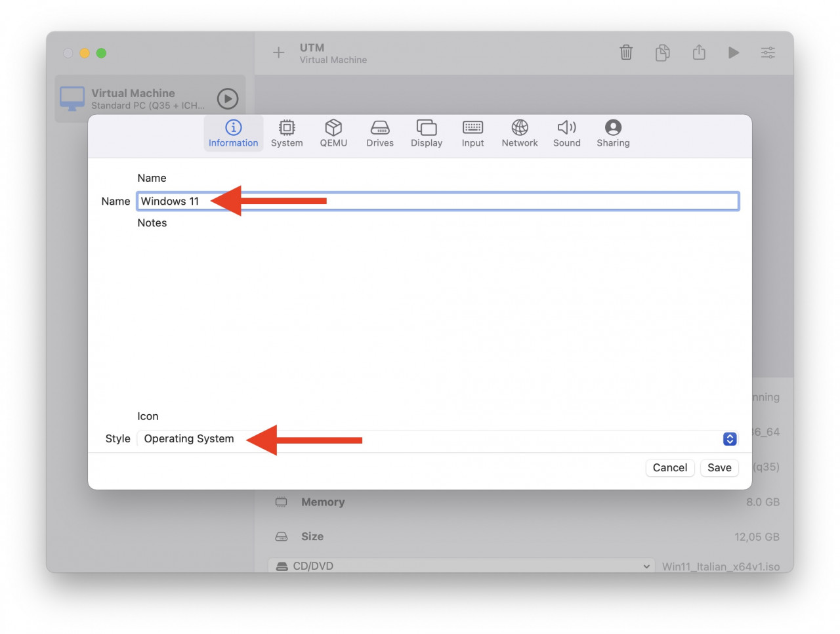The image size is (840, 634).
Task: Open VM settings with the sliders icon
Action: point(768,53)
